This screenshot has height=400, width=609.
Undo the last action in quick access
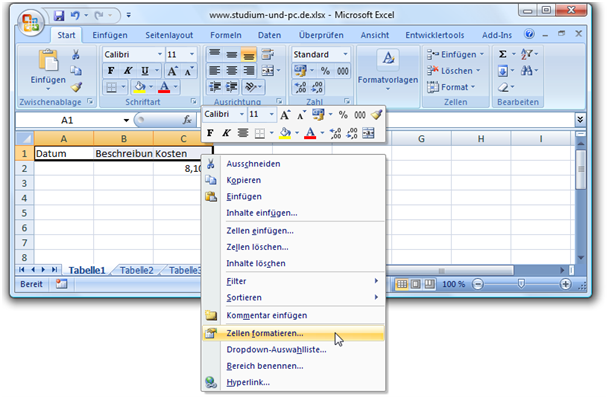click(75, 16)
